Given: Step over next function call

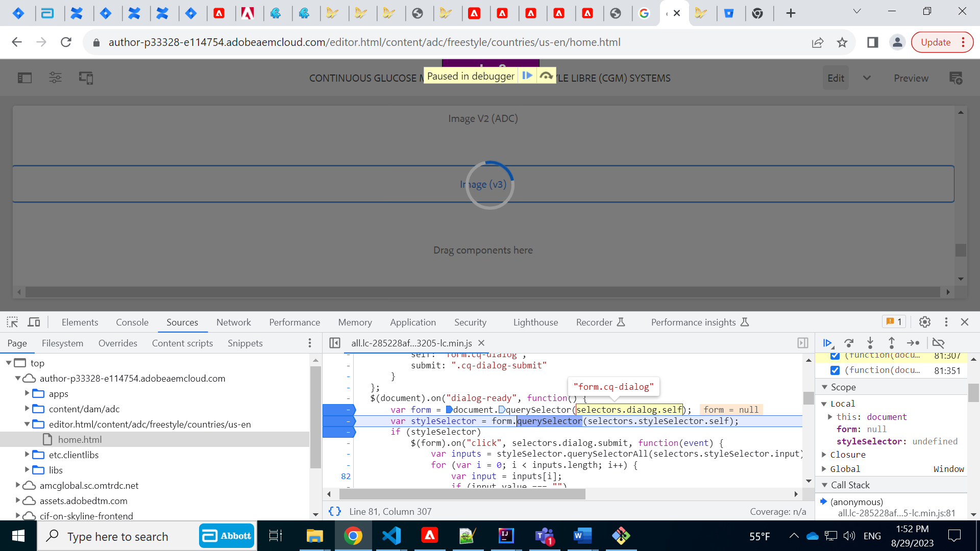Looking at the screenshot, I should (849, 343).
